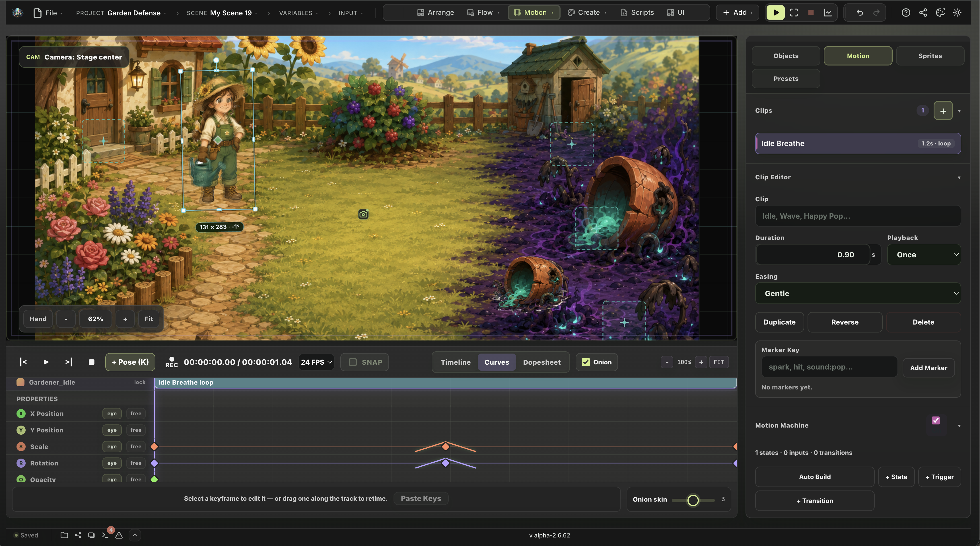Click the camera snapshot icon on stage
Screen dimensions: 980x546
click(x=363, y=214)
